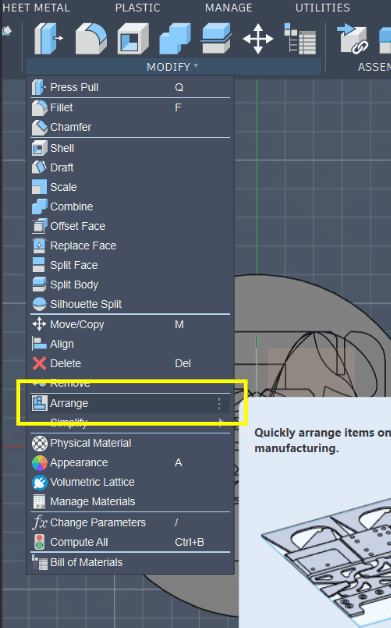Select Delete in the Modify menu

[x=130, y=364]
